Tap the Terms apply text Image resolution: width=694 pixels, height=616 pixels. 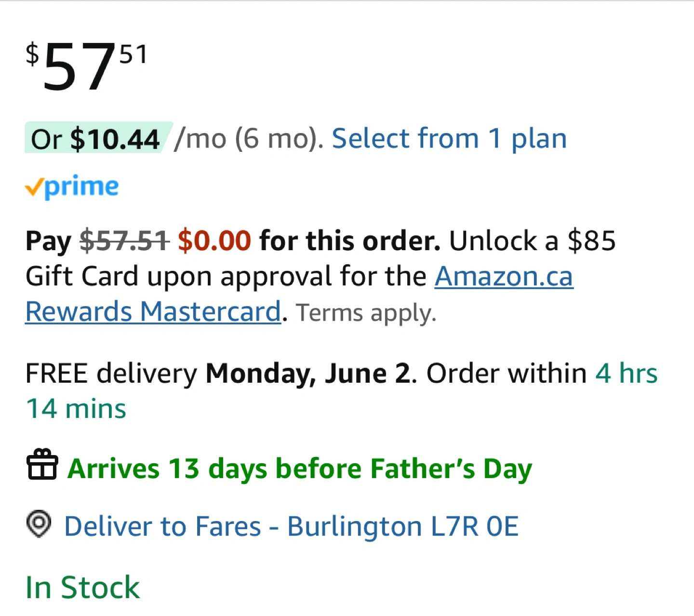tap(366, 313)
